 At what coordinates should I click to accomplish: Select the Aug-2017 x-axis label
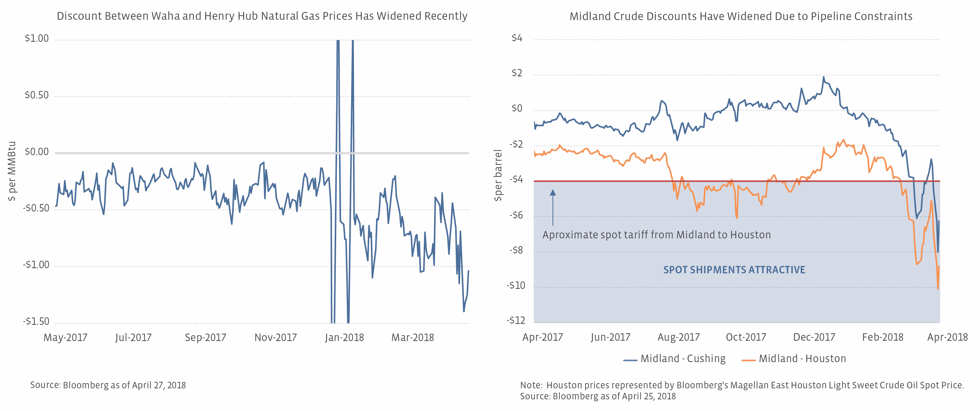pos(679,337)
